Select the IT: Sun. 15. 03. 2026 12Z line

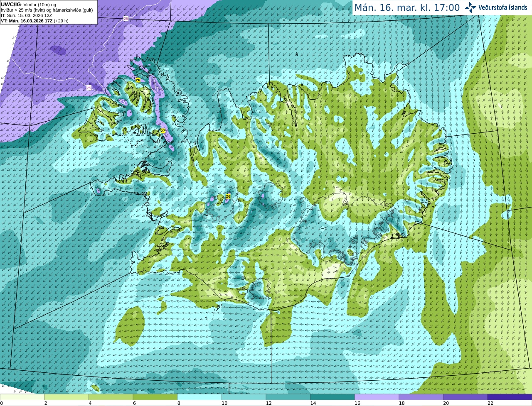pos(27,15)
